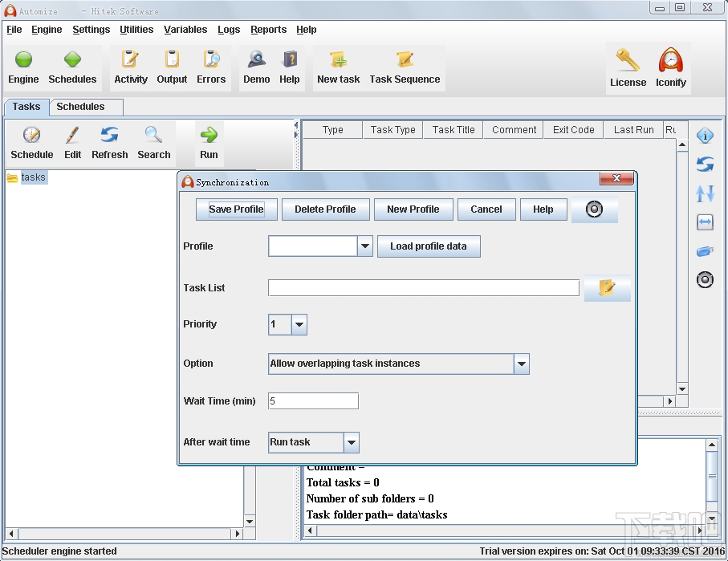Click the Save Profile button
Image resolution: width=728 pixels, height=561 pixels.
click(x=236, y=209)
